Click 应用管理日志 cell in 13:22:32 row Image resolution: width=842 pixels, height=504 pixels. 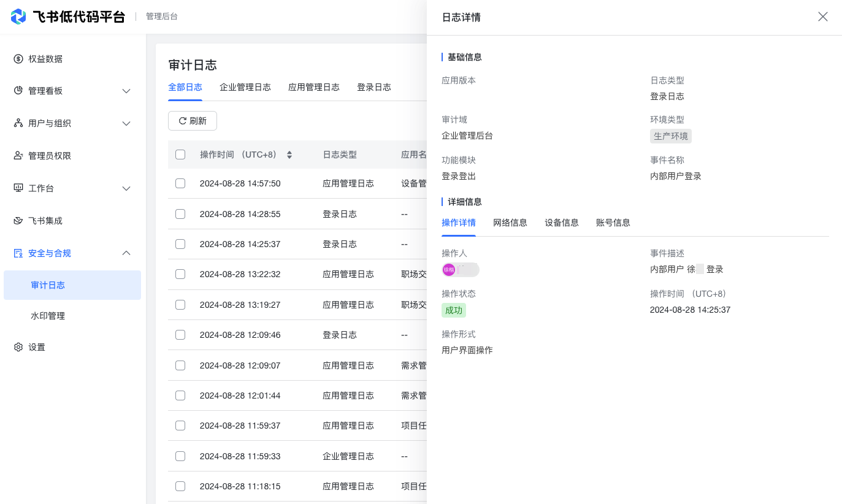(348, 274)
